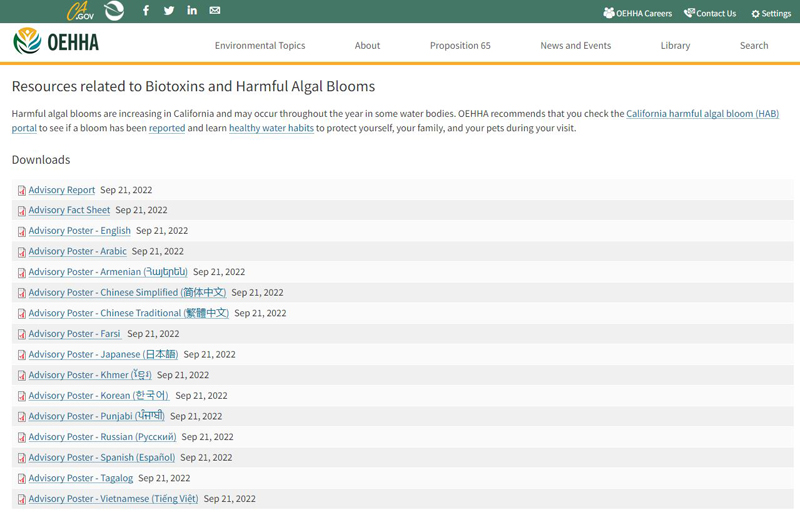Click PDF icon beside Vietnamese poster

(x=21, y=499)
